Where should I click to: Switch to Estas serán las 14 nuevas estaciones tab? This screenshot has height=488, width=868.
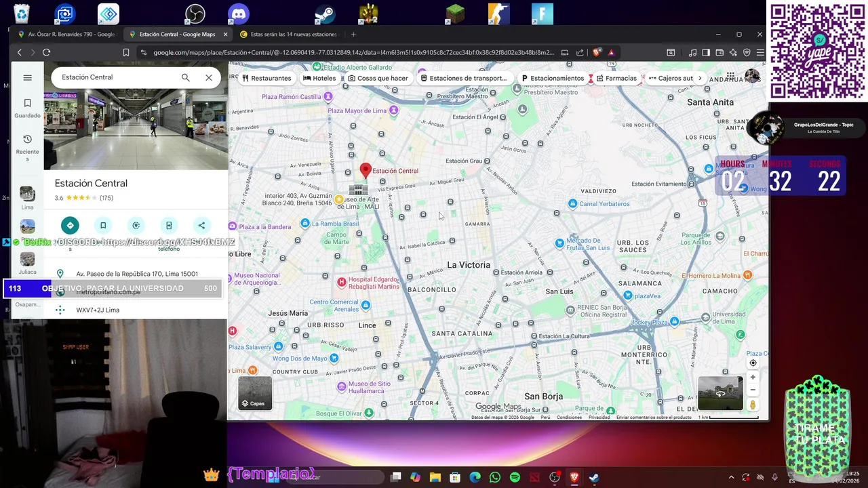point(288,34)
